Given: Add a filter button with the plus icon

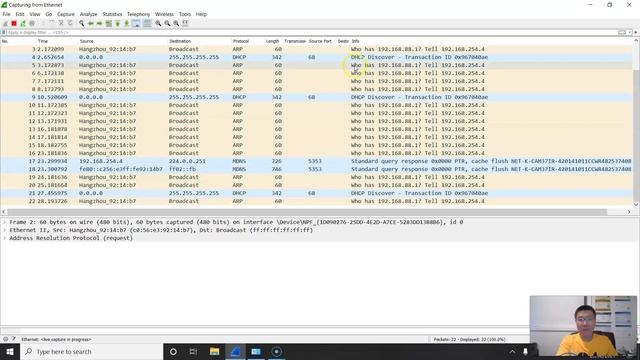Looking at the screenshot, I should (x=636, y=32).
